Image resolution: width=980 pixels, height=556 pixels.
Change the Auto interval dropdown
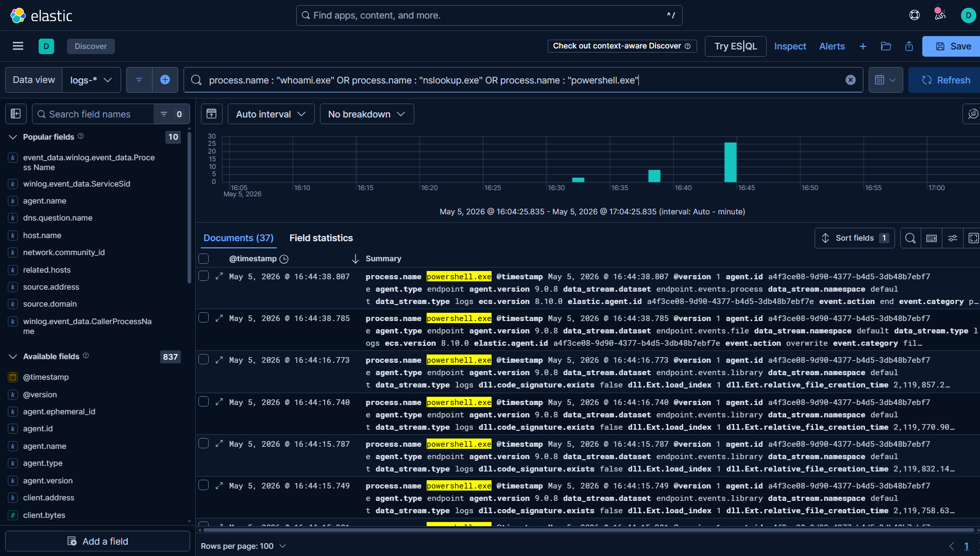coord(271,114)
